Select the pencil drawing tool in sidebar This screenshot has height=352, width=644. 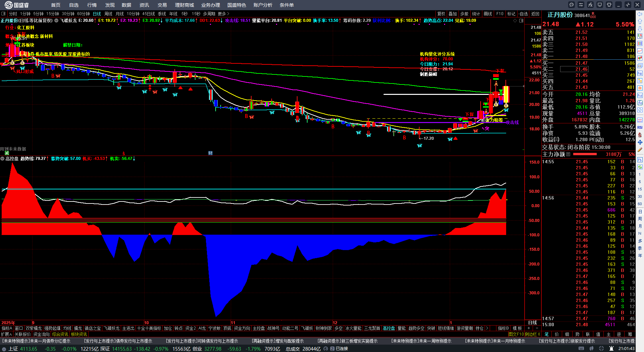point(640,150)
